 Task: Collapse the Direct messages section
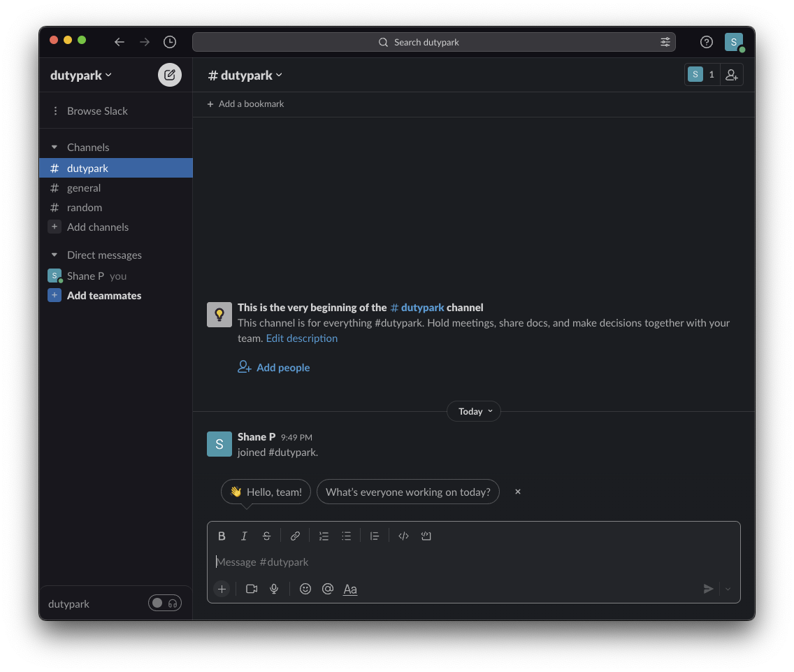coord(55,255)
